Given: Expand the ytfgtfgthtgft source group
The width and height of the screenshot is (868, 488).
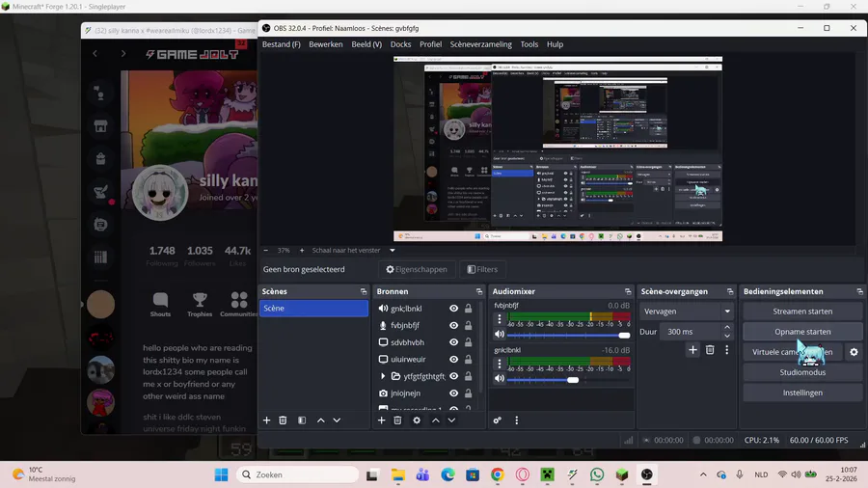Looking at the screenshot, I should [383, 376].
